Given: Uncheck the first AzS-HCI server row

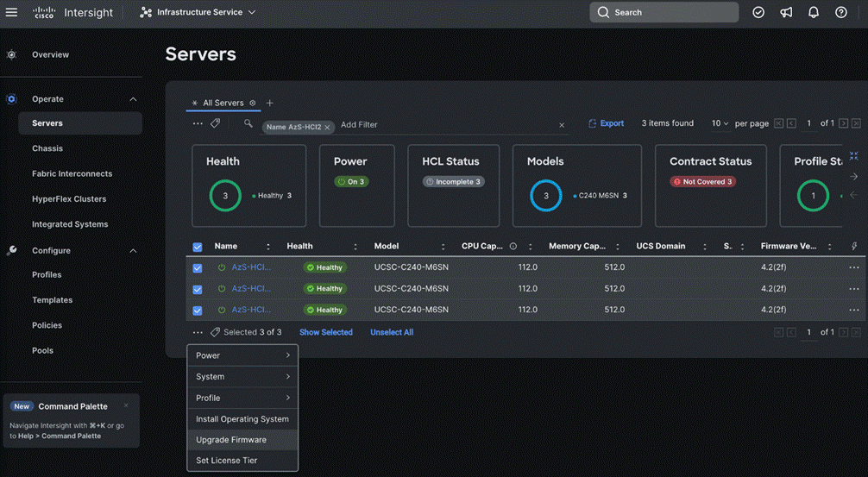Looking at the screenshot, I should coord(197,268).
